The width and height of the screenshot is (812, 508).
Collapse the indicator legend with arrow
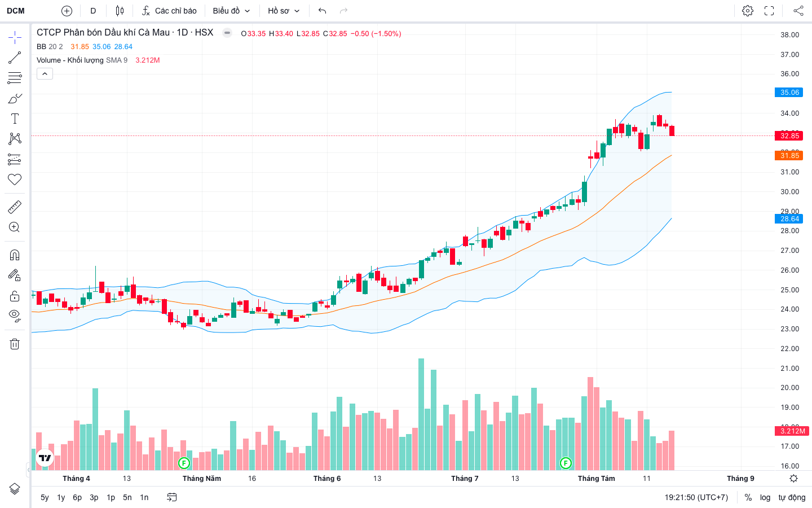[45, 74]
